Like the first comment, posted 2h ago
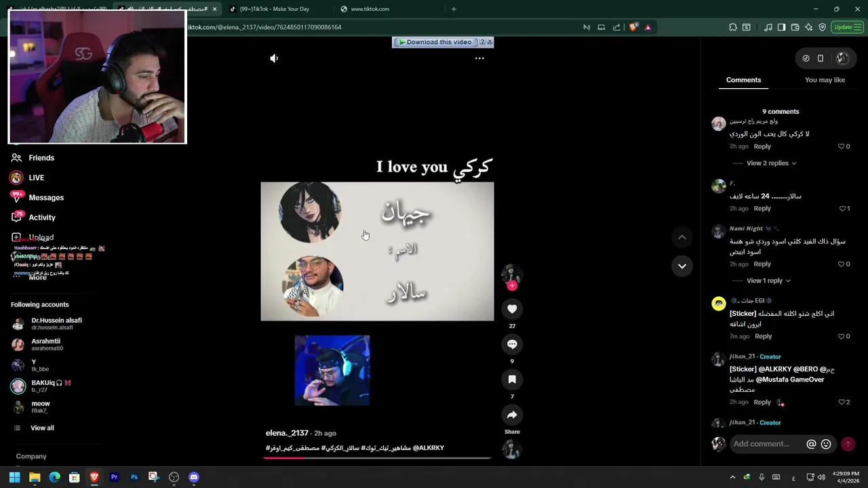This screenshot has width=868, height=488. (x=842, y=146)
